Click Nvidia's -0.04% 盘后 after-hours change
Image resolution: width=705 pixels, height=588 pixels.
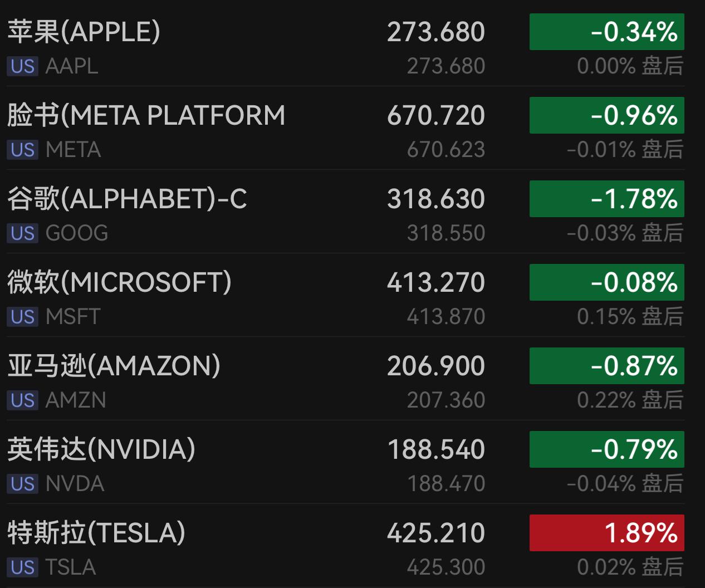(x=625, y=484)
